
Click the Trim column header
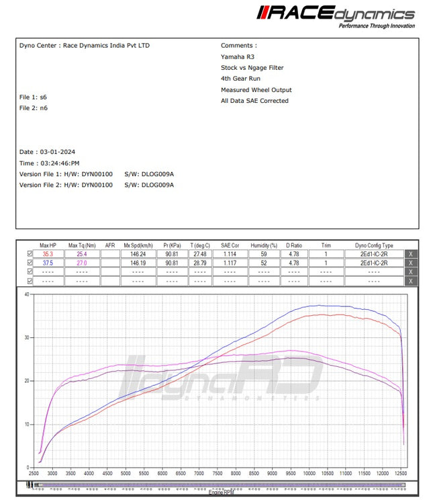tap(326, 245)
